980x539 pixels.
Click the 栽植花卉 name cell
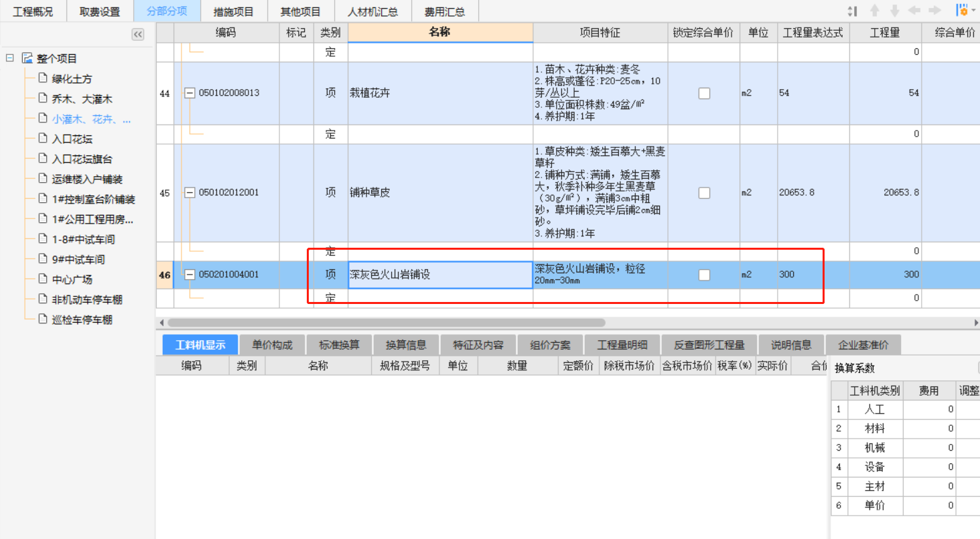(x=440, y=93)
